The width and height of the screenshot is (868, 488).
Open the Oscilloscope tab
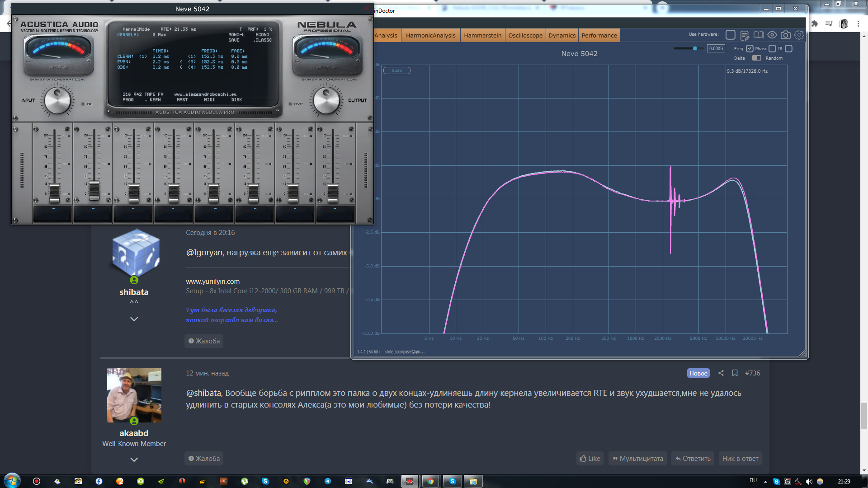coord(525,35)
